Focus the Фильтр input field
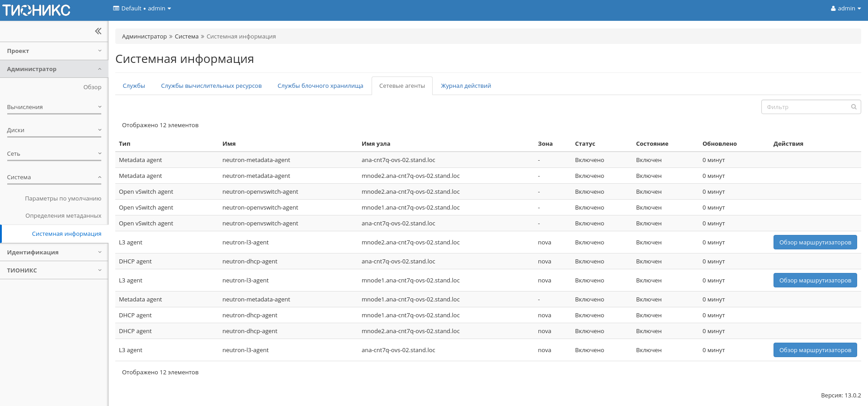This screenshot has height=406, width=868. pos(805,107)
